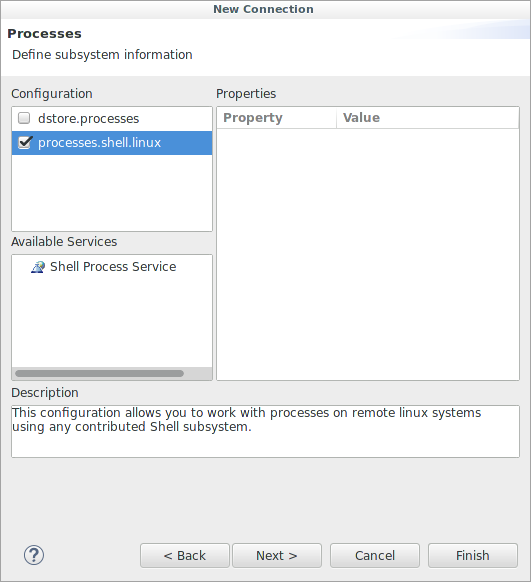
Task: Click the Value column header
Action: coord(427,118)
